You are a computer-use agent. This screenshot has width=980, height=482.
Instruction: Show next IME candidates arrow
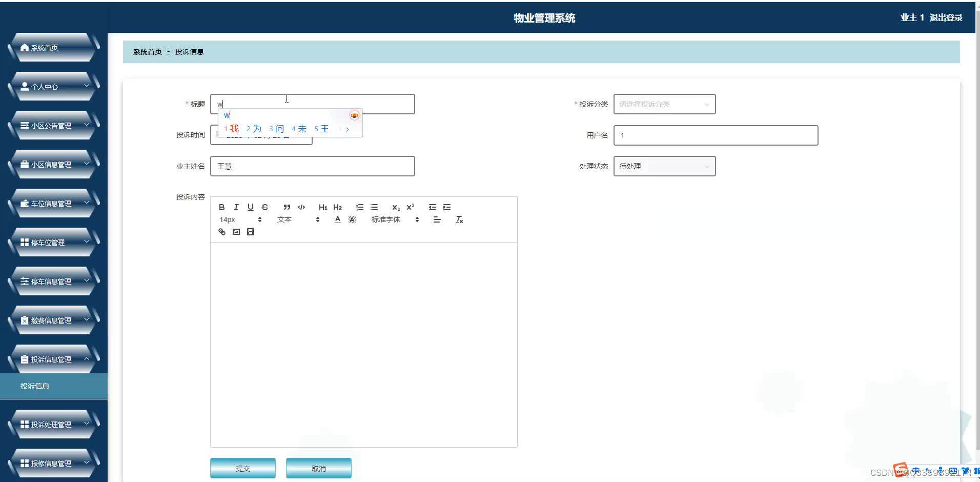point(347,129)
